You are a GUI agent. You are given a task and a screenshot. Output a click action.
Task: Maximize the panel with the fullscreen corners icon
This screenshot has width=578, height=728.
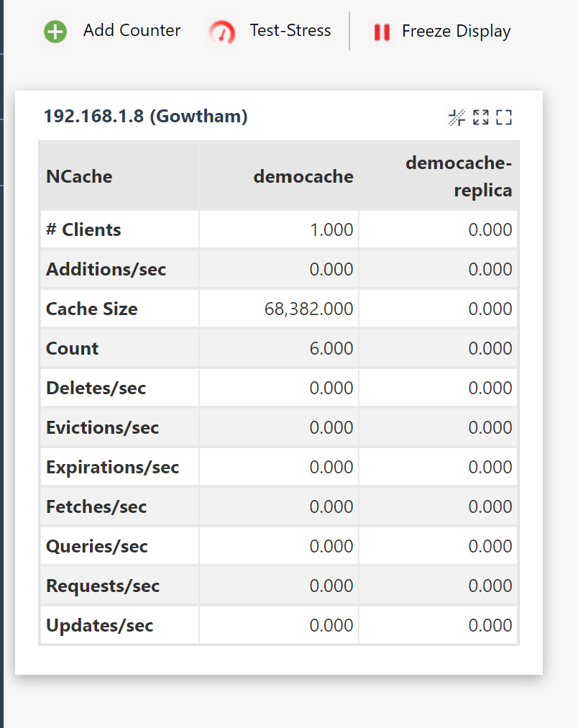pyautogui.click(x=504, y=117)
